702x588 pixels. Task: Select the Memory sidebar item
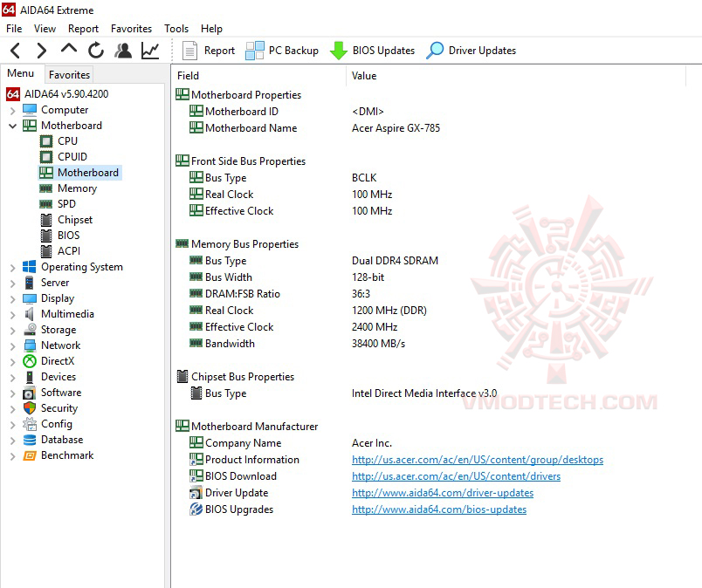(x=77, y=188)
